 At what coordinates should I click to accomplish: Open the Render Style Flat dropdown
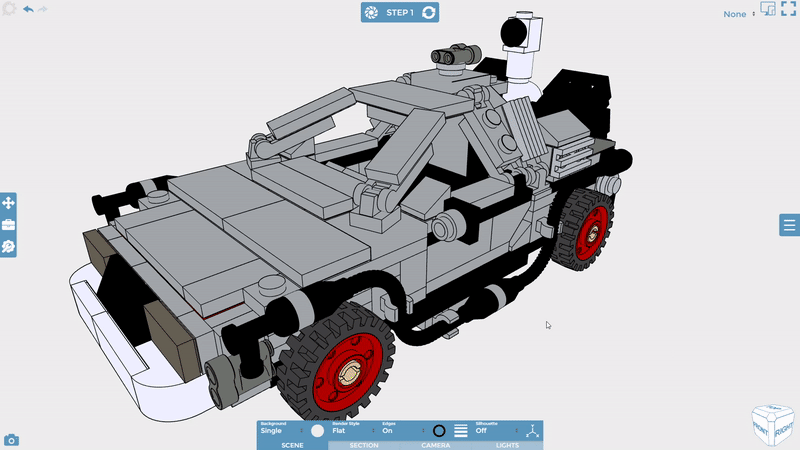pyautogui.click(x=354, y=431)
